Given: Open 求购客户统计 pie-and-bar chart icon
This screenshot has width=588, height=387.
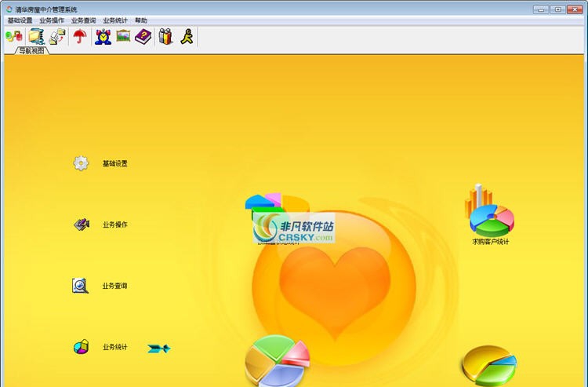Looking at the screenshot, I should [x=489, y=210].
